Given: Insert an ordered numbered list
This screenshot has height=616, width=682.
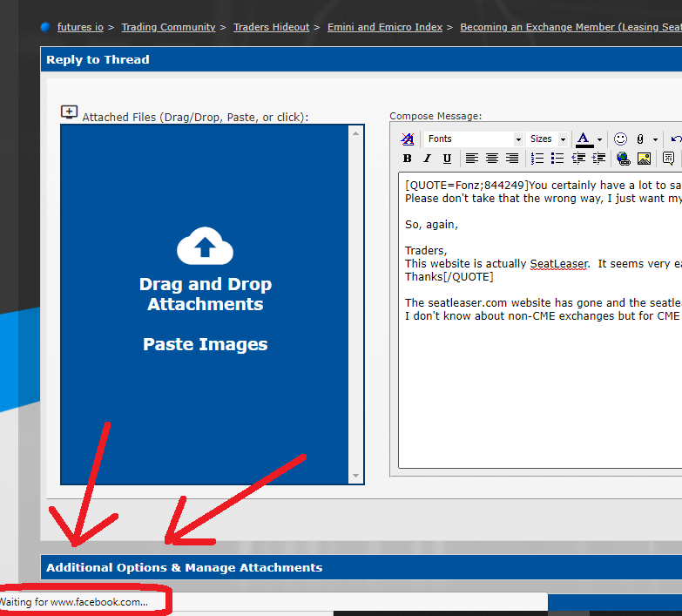Looking at the screenshot, I should tap(537, 159).
